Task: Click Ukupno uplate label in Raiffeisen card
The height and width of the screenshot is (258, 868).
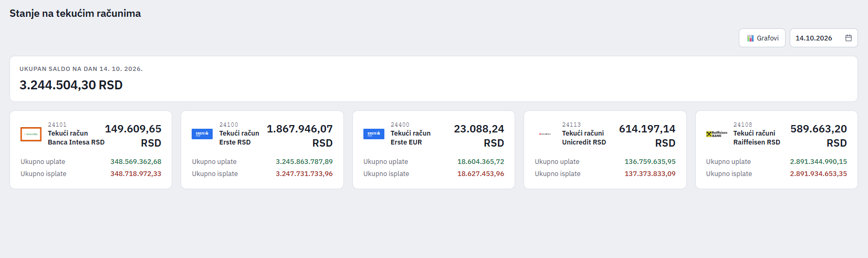Action: click(x=729, y=162)
